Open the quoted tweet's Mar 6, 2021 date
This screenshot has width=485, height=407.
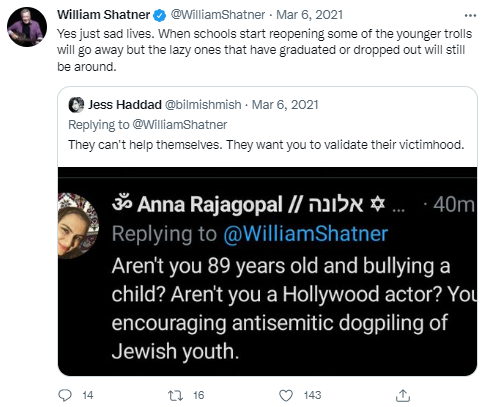coord(285,105)
